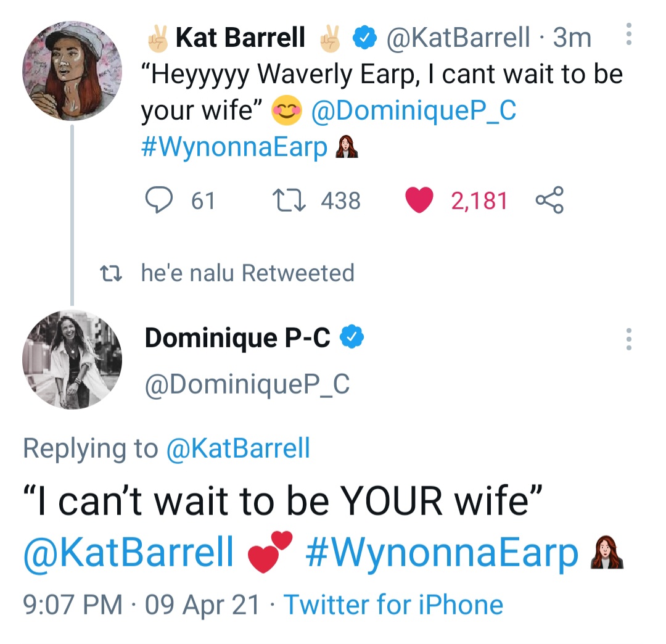The height and width of the screenshot is (644, 666).
Task: Click the small retweet icon beside he'e nalu
Action: 111,273
